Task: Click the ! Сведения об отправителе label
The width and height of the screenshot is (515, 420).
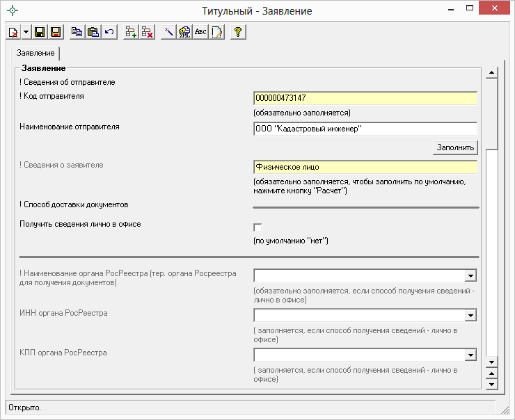Action: pos(68,82)
